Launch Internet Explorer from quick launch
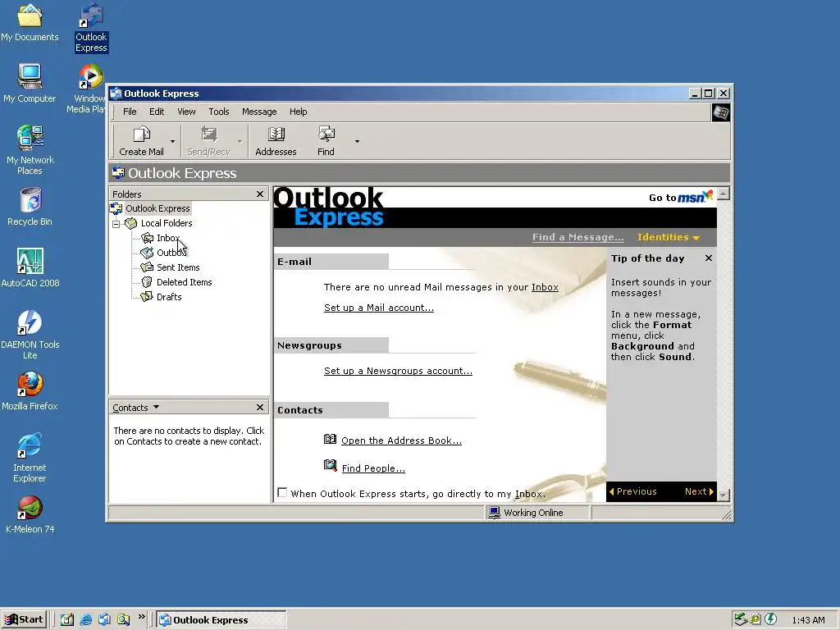The image size is (840, 630). point(85,619)
